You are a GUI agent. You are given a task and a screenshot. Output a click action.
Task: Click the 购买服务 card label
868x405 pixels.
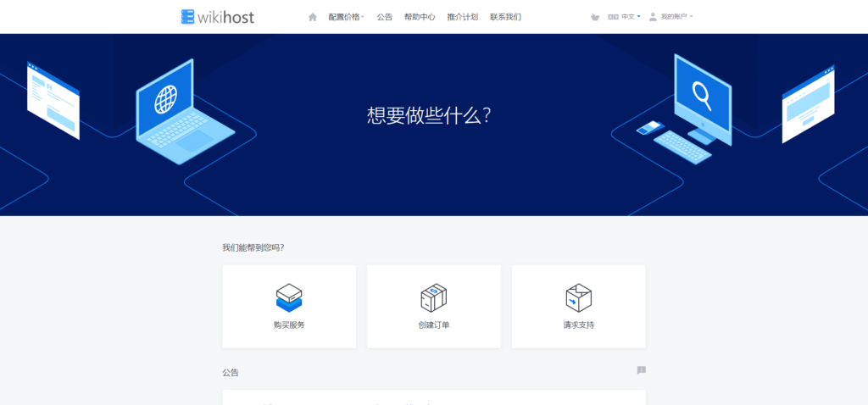coord(289,325)
